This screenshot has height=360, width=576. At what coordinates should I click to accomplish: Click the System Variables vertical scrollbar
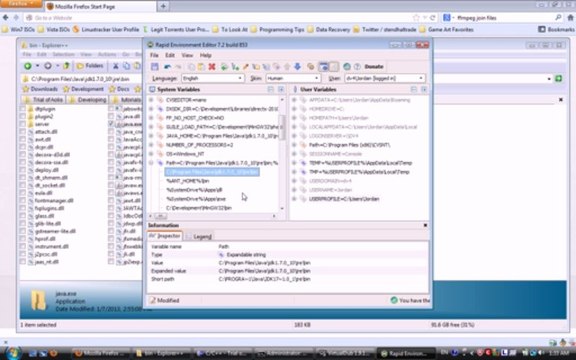pyautogui.click(x=282, y=127)
